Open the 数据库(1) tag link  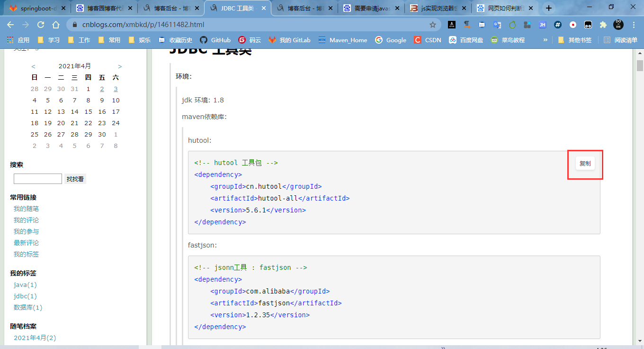coord(28,307)
